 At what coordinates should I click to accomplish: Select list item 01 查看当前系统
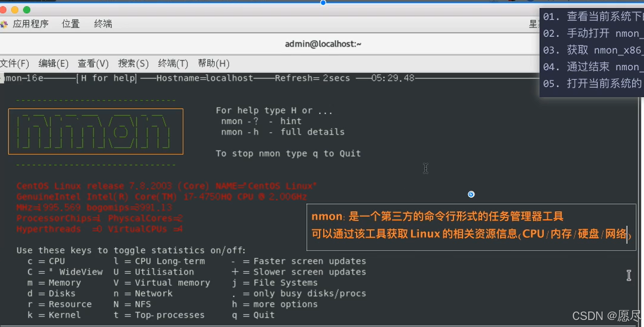coord(593,16)
